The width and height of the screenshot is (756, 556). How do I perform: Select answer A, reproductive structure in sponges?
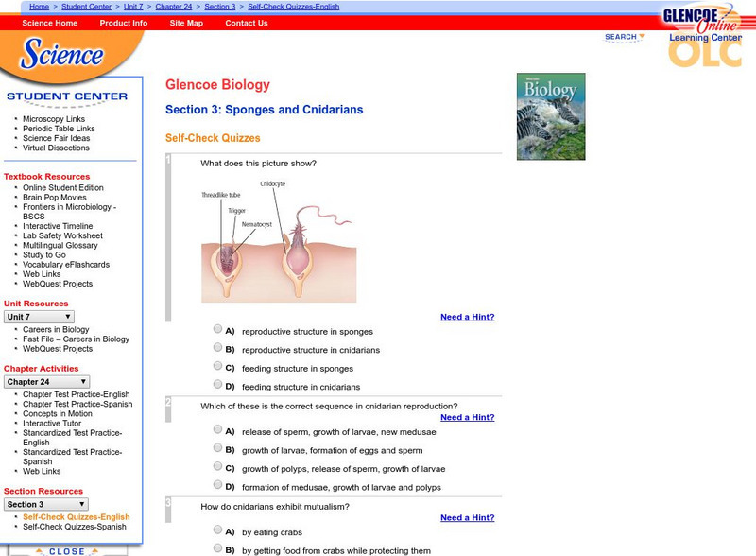[218, 331]
